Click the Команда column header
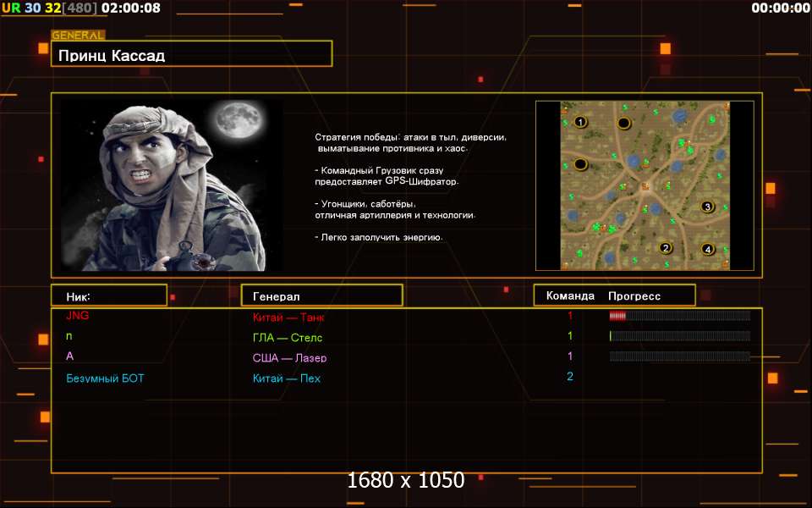 click(569, 296)
